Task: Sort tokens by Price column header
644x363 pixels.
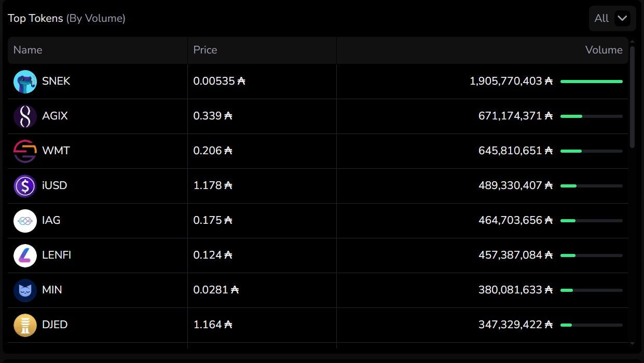Action: point(205,50)
